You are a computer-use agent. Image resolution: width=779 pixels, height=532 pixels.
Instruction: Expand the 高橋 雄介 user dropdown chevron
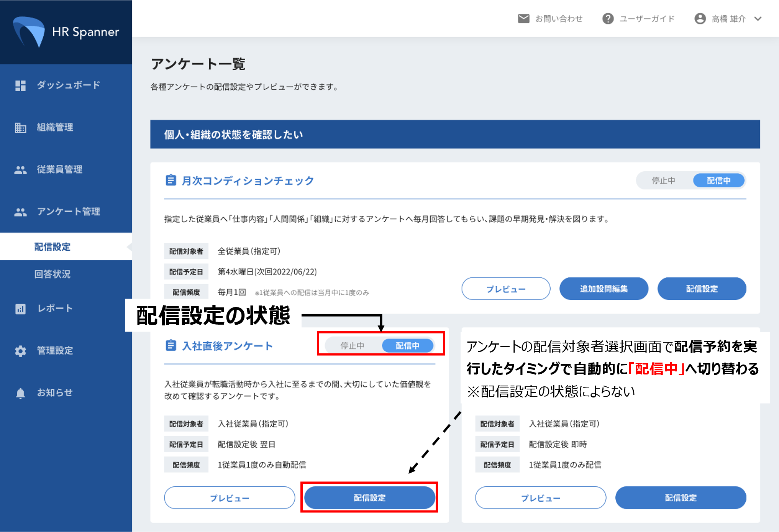click(x=758, y=18)
